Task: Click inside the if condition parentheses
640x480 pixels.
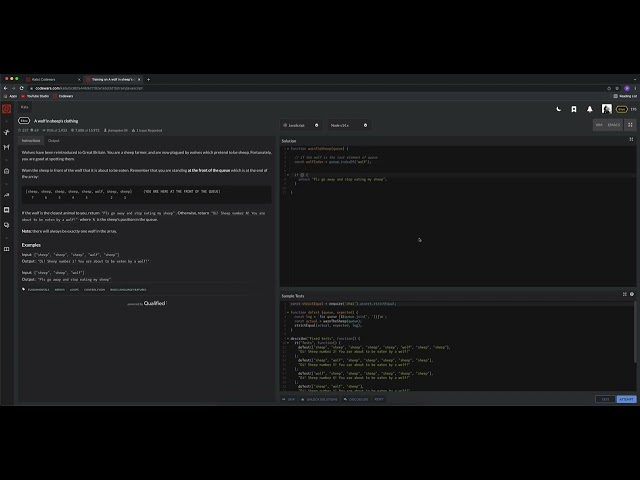Action: point(302,175)
